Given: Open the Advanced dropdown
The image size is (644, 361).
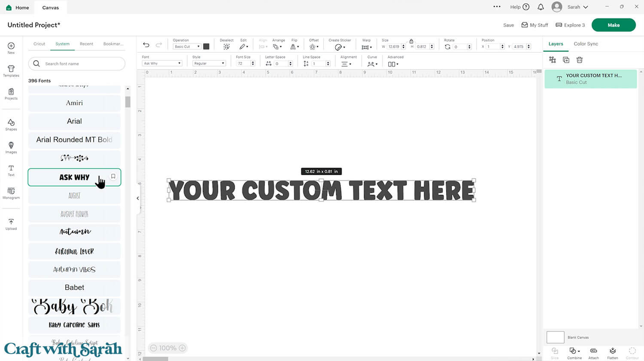Looking at the screenshot, I should pos(393,64).
